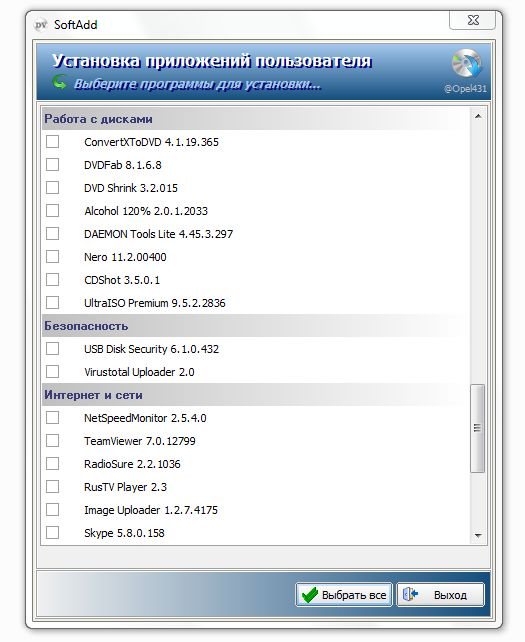The image size is (525, 642).
Task: Click the scrollbar up arrow
Action: [x=477, y=116]
